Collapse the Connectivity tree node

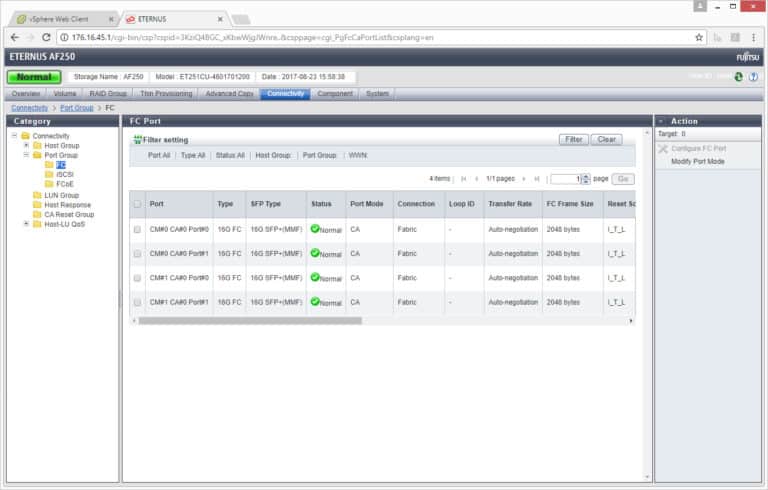click(15, 136)
